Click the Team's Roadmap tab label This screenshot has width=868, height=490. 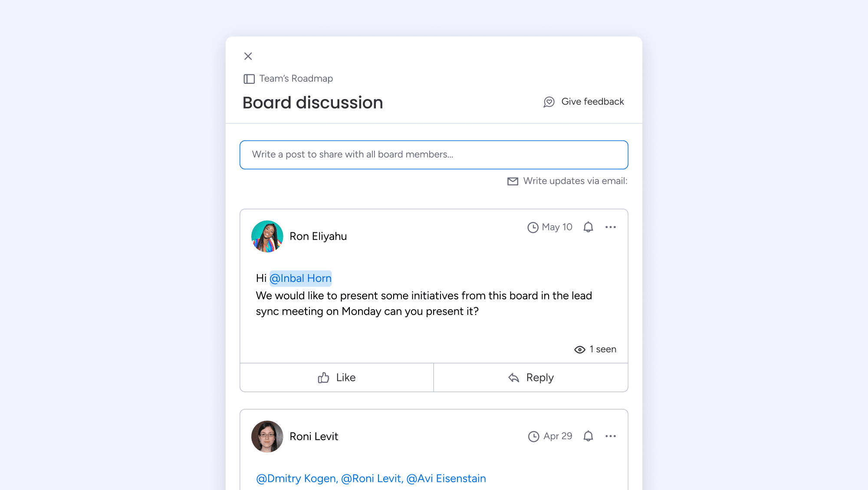(296, 78)
